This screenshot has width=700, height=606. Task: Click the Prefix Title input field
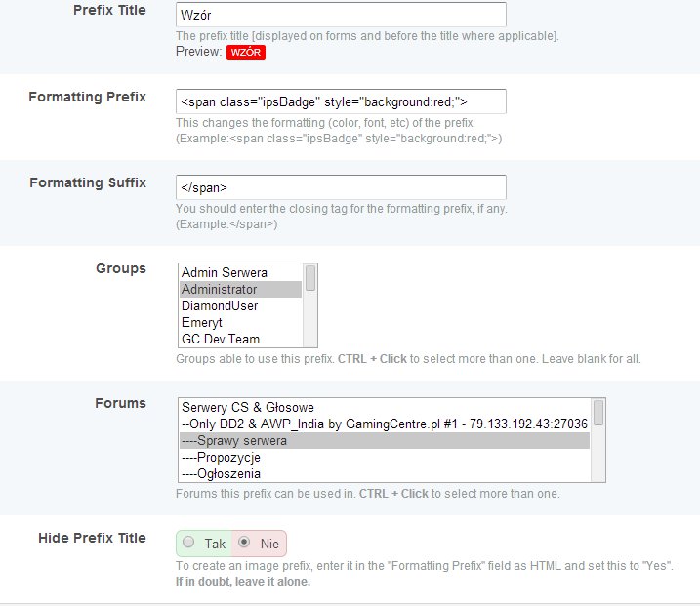[x=341, y=16]
